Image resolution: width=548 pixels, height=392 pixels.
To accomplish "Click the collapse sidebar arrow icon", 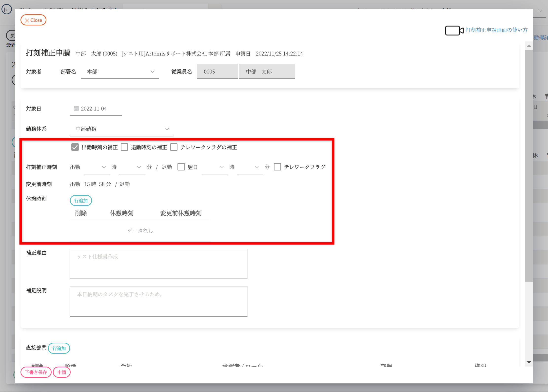I will (x=7, y=10).
